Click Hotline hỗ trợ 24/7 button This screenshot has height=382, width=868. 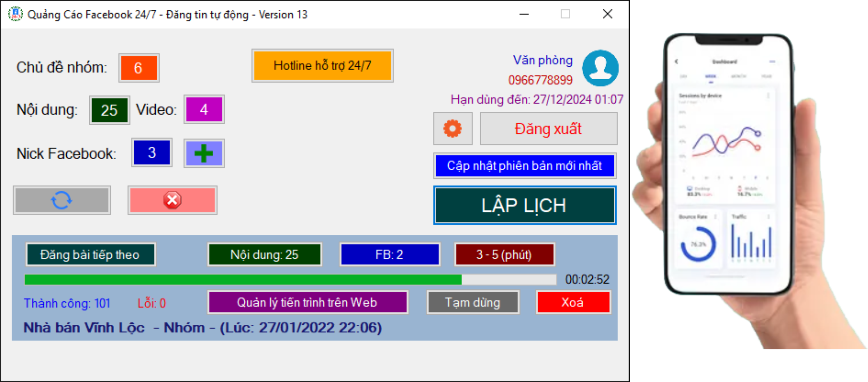click(x=322, y=66)
